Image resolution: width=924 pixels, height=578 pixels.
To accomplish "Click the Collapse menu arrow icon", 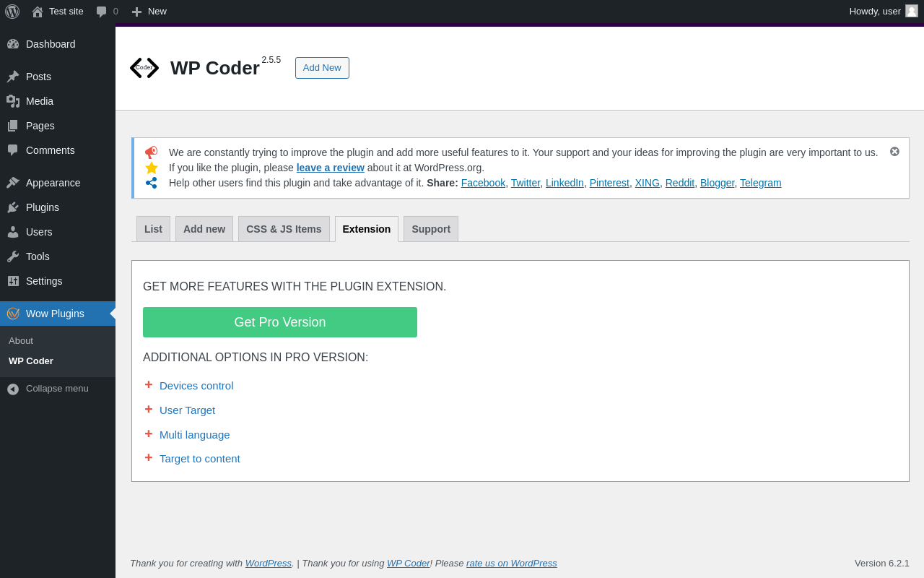I will coord(13,389).
